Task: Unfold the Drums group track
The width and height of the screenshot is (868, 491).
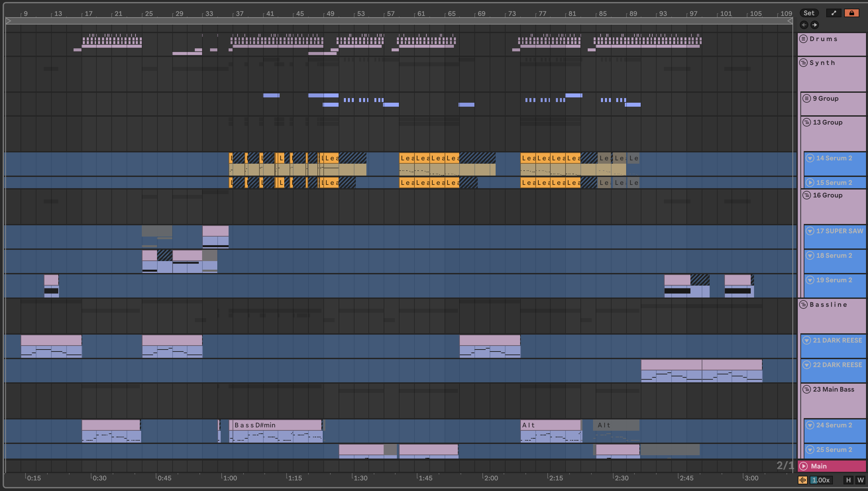Action: click(804, 39)
